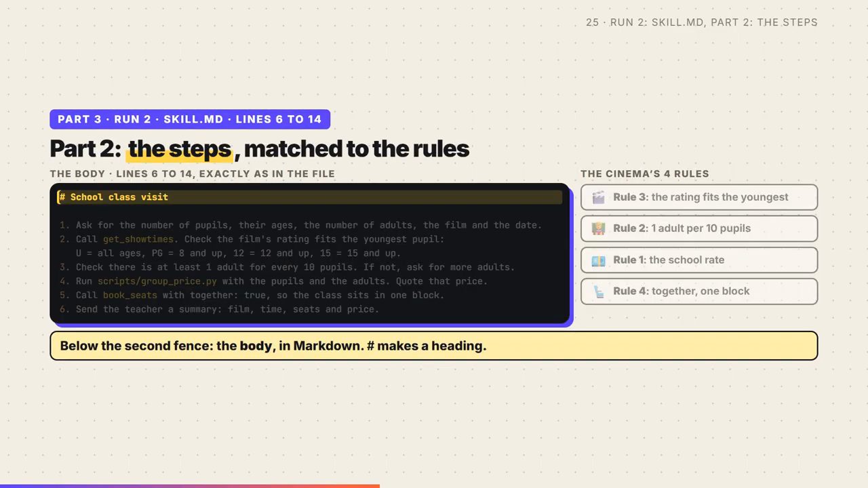
Task: Click step 1 'Ask for the number of pupils'
Action: [300, 225]
